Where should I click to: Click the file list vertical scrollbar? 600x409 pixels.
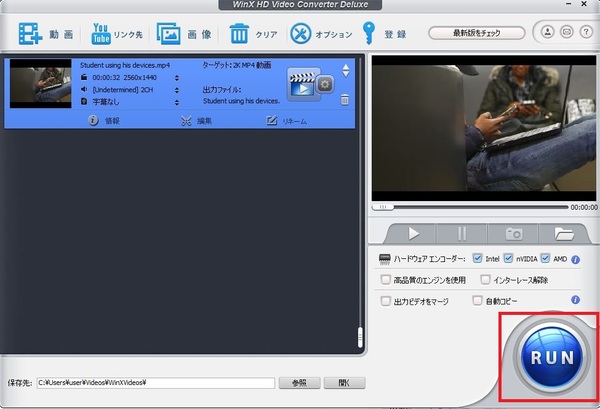coord(360,337)
